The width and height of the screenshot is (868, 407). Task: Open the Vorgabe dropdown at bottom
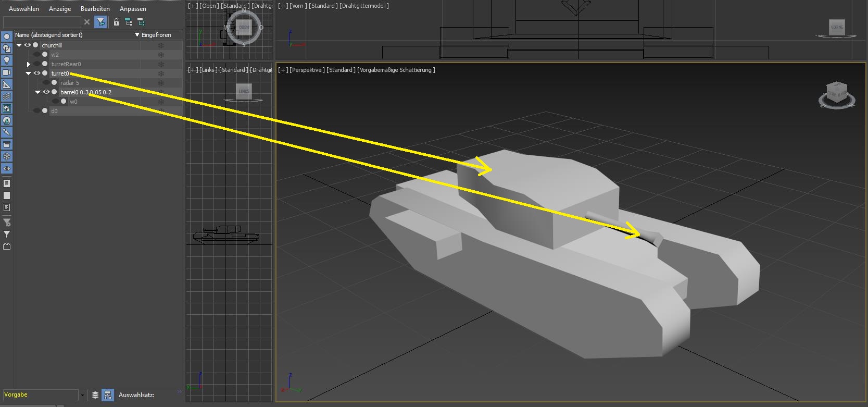82,395
